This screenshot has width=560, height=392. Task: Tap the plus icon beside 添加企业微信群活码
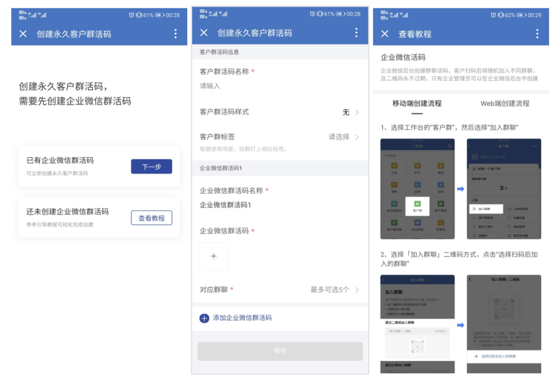tap(204, 318)
